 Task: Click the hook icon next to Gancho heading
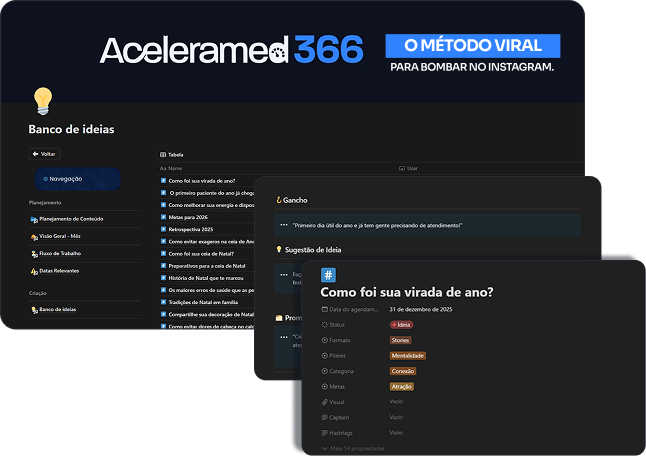[x=279, y=200]
